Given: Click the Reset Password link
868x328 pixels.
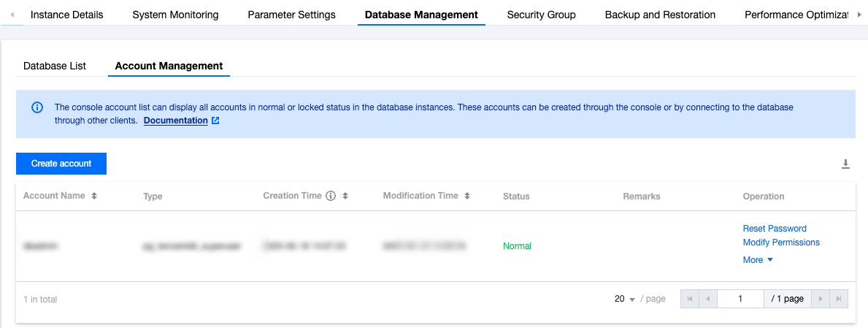Looking at the screenshot, I should pos(775,229).
